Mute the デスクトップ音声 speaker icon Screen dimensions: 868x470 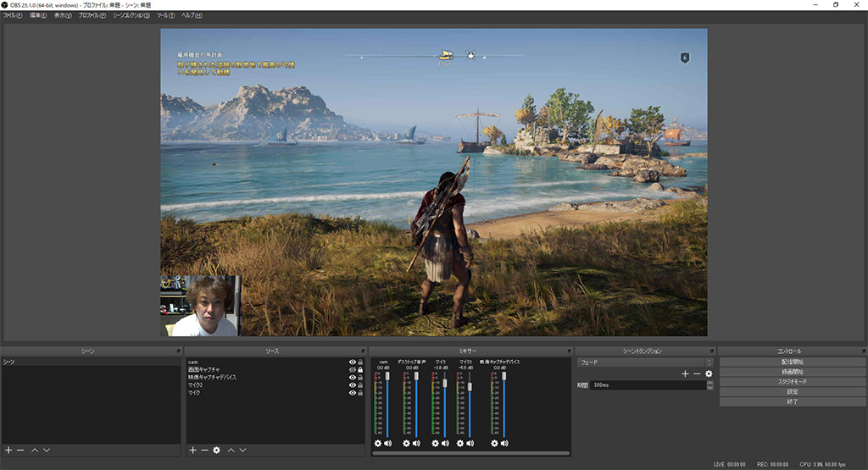click(416, 443)
